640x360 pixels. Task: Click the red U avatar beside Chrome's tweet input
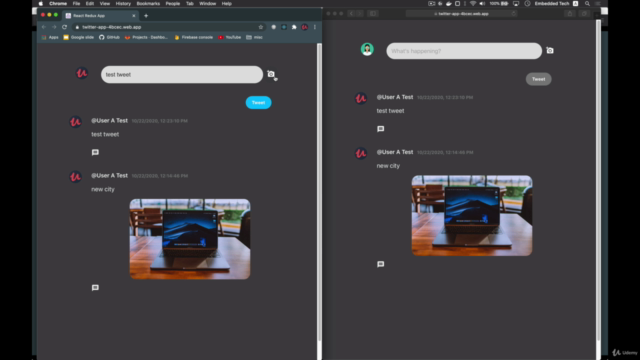[82, 73]
